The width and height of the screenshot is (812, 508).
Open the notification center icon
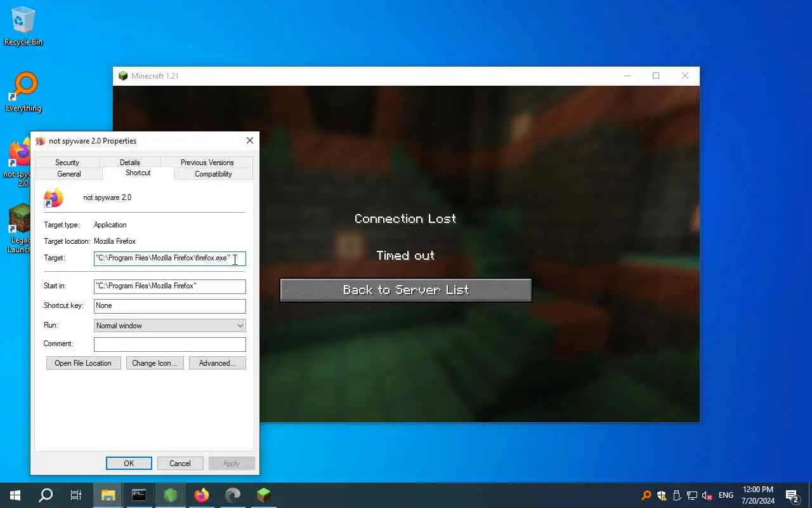click(792, 495)
